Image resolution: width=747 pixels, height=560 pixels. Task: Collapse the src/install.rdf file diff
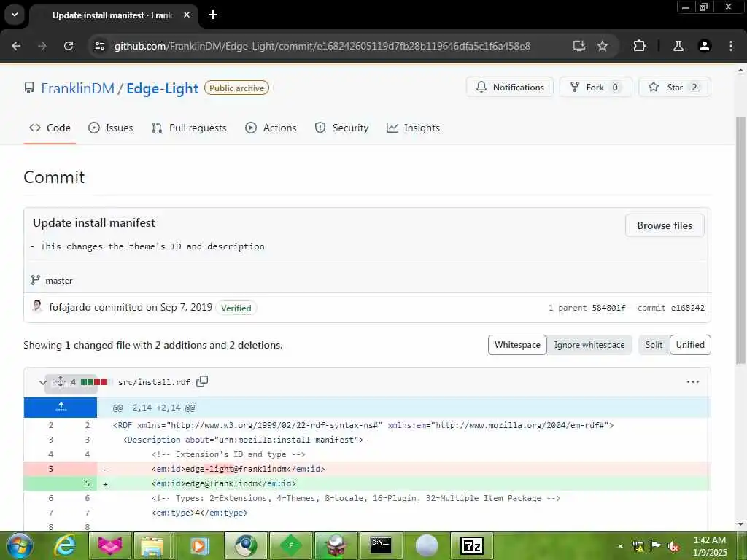pyautogui.click(x=42, y=382)
